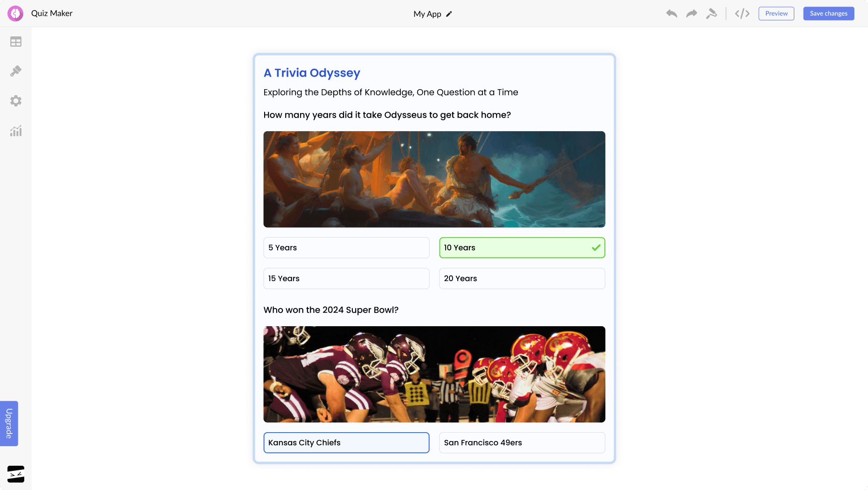Click the paint roller theme icon

click(712, 14)
